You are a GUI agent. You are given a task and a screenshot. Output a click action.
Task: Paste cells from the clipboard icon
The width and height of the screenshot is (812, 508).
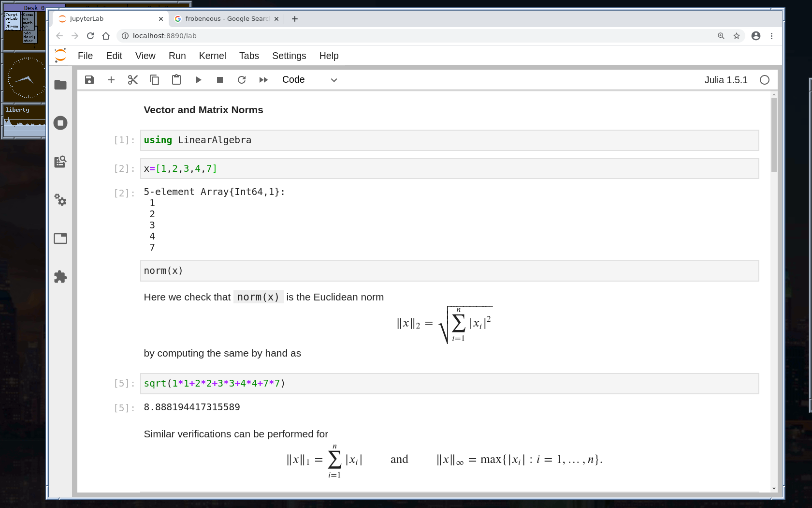pyautogui.click(x=176, y=80)
